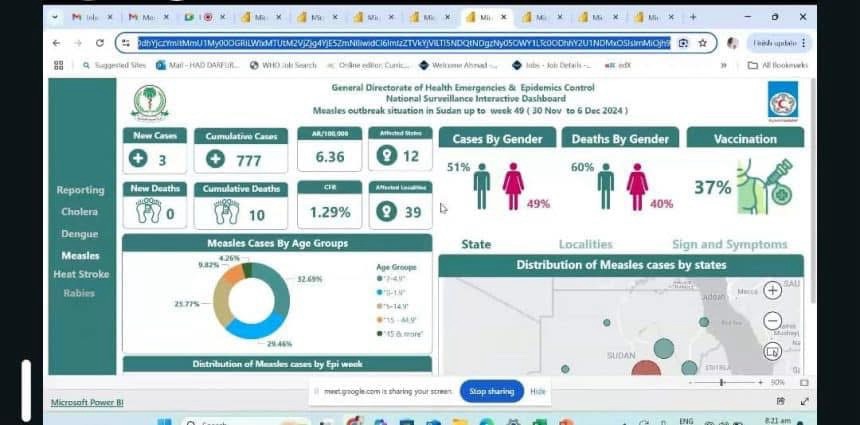860x425 pixels.
Task: Click the Stop sharing button
Action: coord(491,392)
